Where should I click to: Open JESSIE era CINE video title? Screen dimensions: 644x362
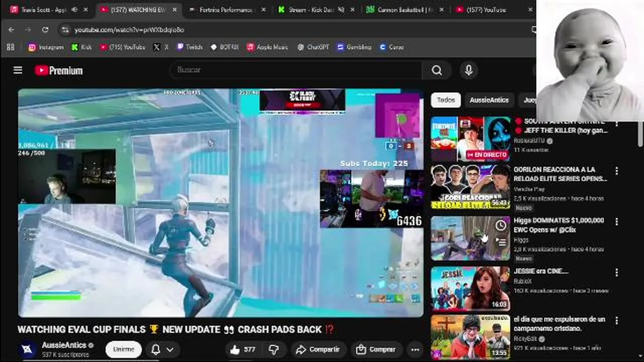coord(541,271)
